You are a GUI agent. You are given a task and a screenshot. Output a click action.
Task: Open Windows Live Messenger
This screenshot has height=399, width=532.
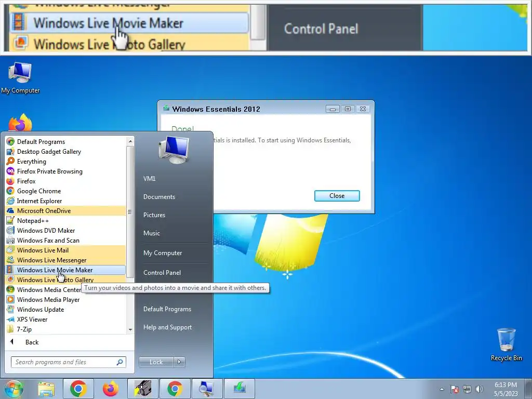point(66,260)
